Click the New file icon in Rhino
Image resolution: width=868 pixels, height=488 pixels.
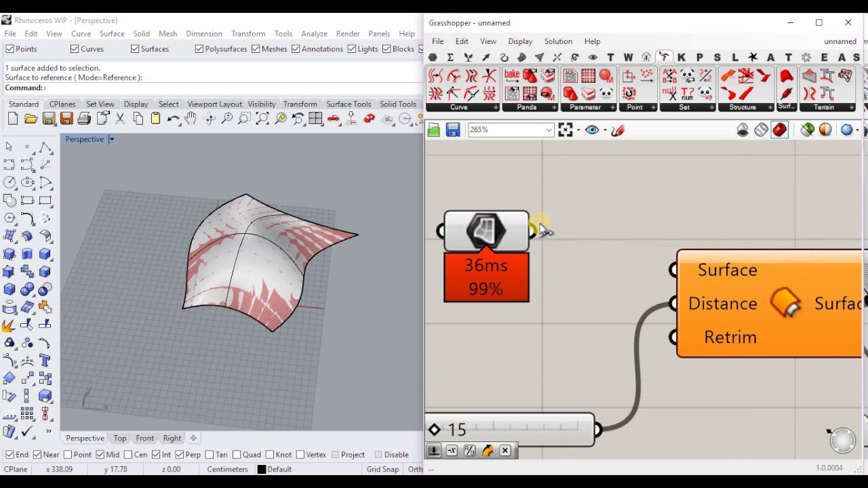click(13, 119)
